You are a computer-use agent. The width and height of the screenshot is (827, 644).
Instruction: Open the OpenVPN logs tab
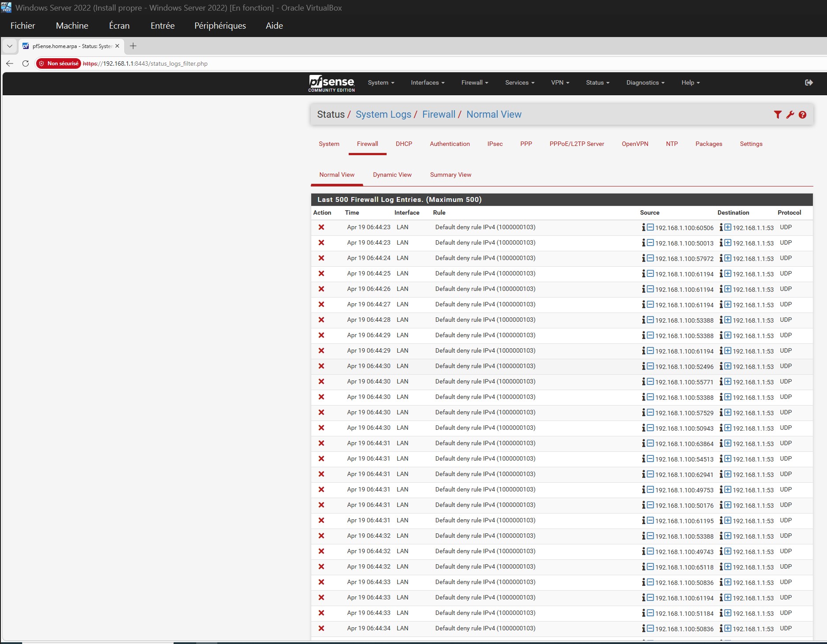635,144
